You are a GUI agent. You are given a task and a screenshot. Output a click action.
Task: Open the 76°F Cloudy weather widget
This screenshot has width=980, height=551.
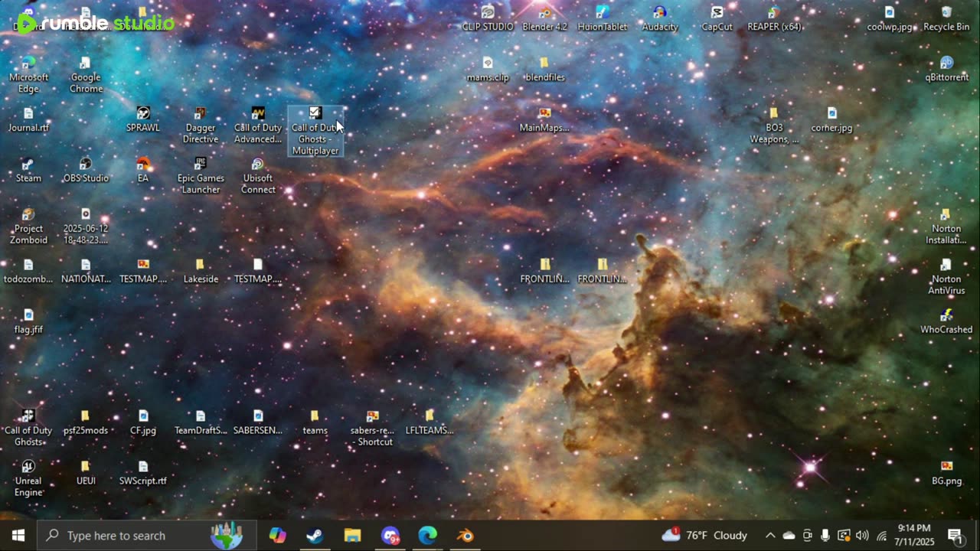[704, 536]
